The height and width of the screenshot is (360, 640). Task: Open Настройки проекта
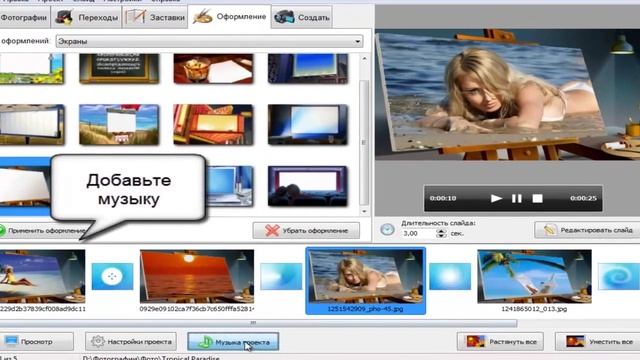[x=131, y=342]
